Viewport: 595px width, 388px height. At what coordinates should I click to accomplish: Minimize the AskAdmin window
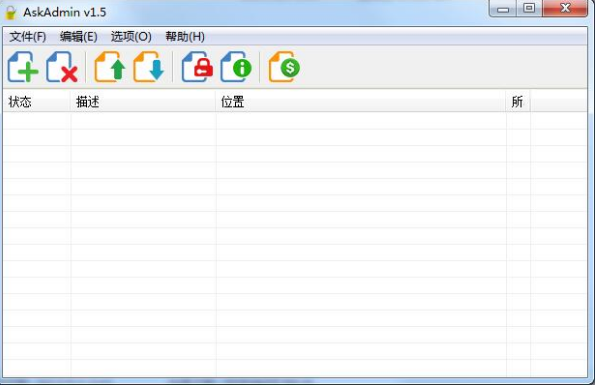coord(503,9)
